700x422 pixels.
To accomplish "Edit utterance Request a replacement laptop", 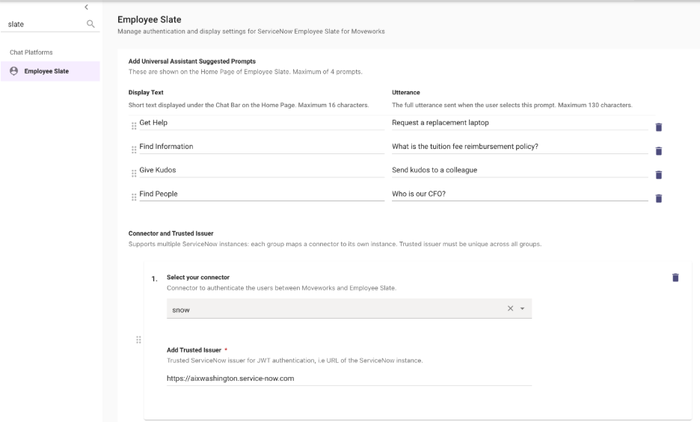I will point(520,123).
